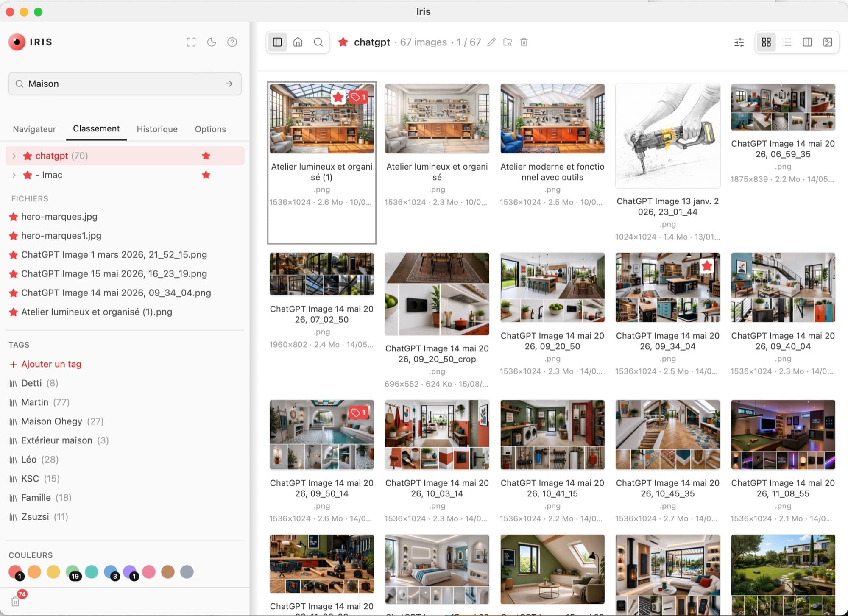Delete chatgpt collection with toolbar trash icon
The width and height of the screenshot is (848, 616).
(524, 42)
